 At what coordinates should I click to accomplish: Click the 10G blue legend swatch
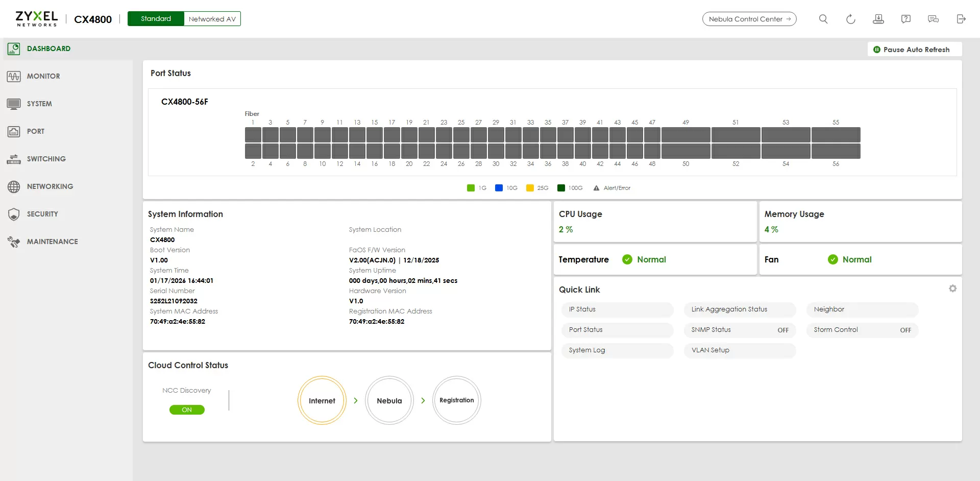[499, 188]
